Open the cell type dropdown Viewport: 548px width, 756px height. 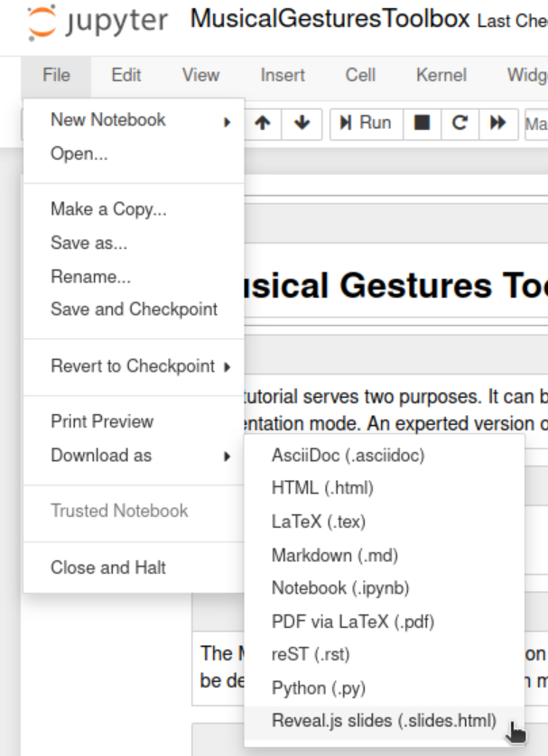tap(536, 124)
